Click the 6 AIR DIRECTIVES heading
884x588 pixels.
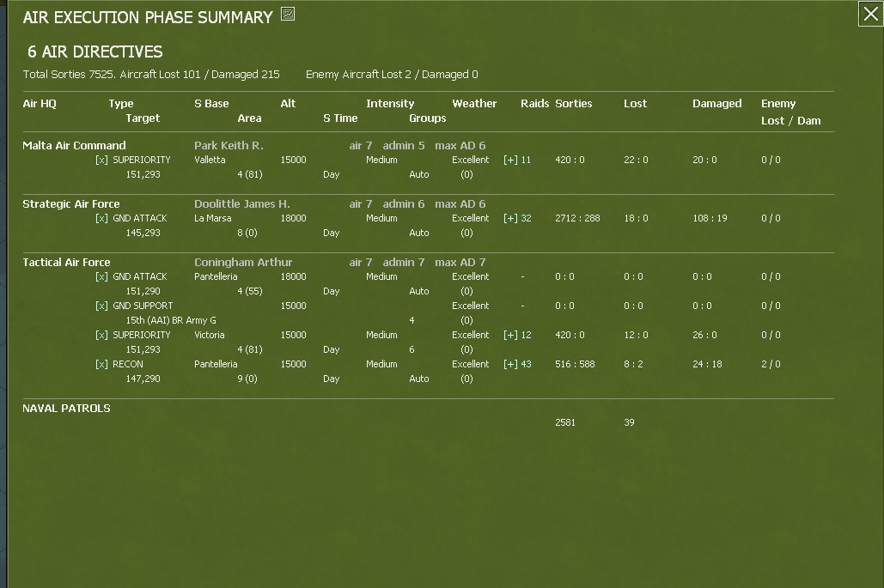click(95, 52)
